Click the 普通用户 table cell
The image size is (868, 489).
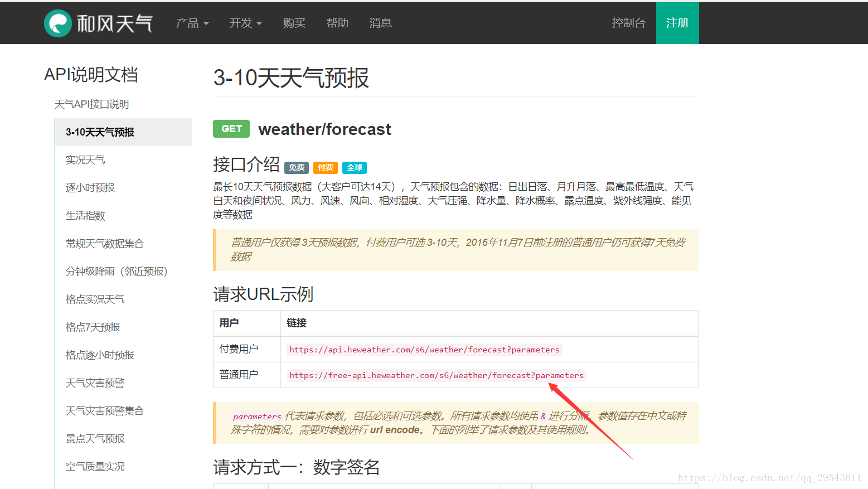247,375
